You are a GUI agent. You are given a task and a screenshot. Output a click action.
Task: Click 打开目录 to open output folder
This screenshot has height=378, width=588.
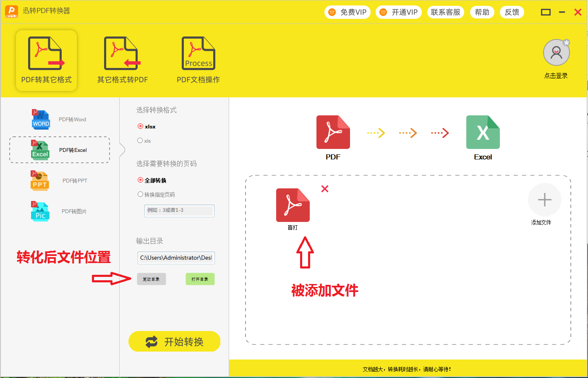point(200,279)
